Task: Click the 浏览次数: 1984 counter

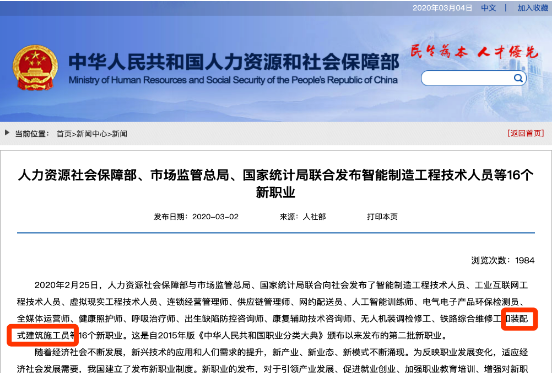Action: pos(503,260)
